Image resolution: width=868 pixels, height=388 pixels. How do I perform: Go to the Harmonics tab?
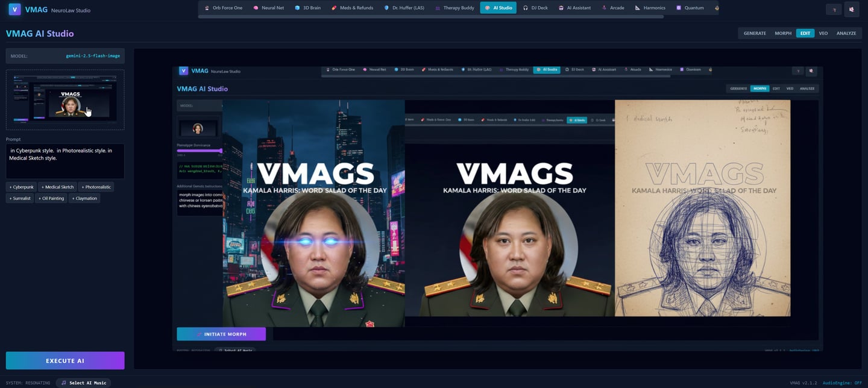[650, 8]
